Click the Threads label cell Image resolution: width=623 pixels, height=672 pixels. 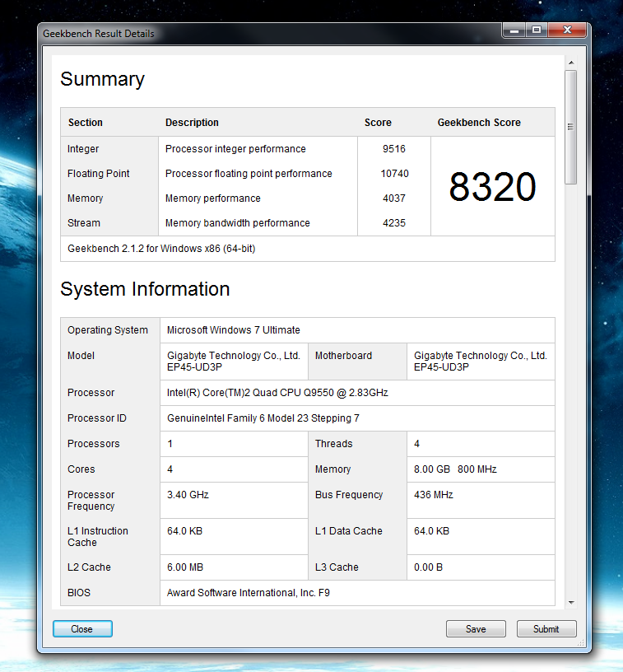357,444
